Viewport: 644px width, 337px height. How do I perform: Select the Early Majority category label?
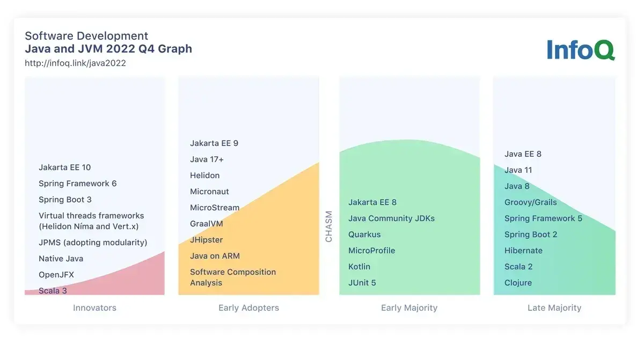(x=409, y=308)
